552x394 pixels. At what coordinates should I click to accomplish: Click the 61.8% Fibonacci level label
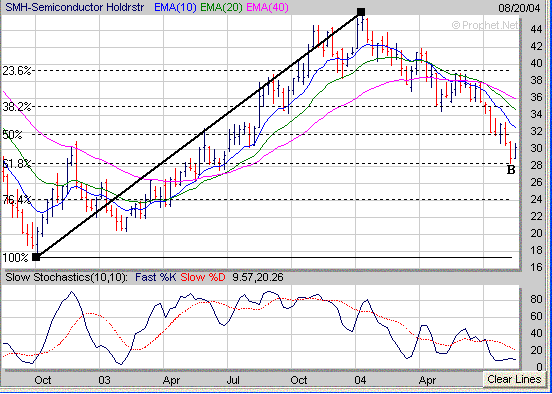pyautogui.click(x=17, y=164)
